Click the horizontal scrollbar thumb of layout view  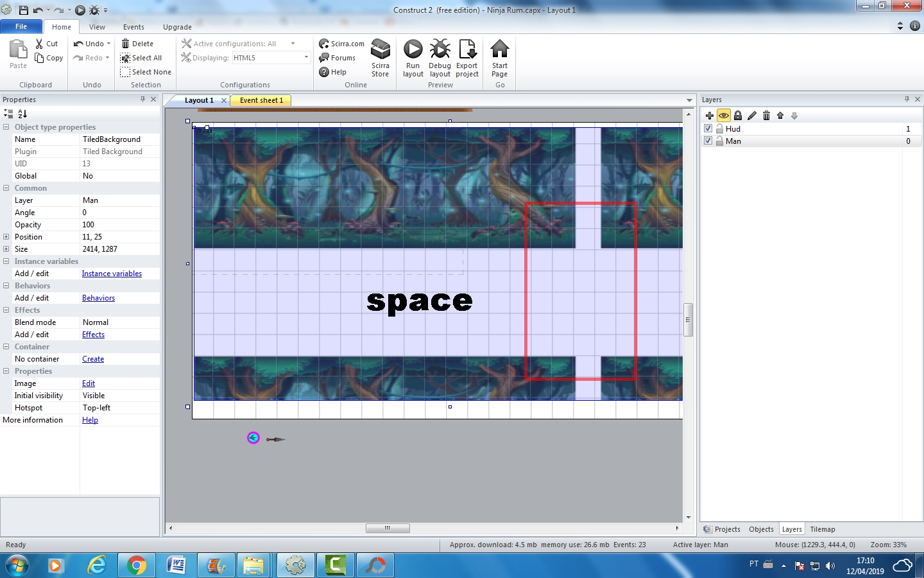pyautogui.click(x=388, y=529)
